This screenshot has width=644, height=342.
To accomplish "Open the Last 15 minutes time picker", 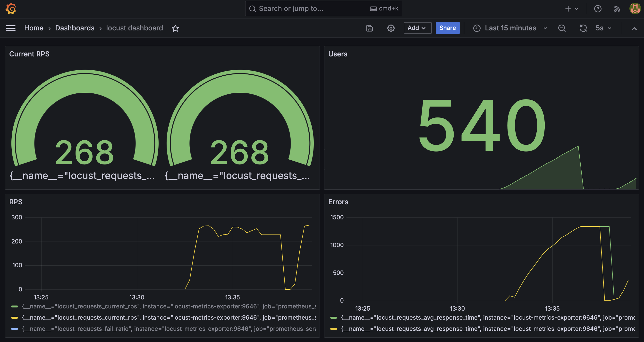I will pyautogui.click(x=510, y=28).
